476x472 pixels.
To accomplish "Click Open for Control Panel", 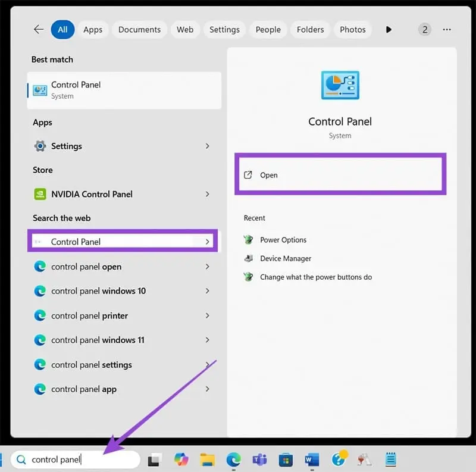I will click(x=269, y=175).
